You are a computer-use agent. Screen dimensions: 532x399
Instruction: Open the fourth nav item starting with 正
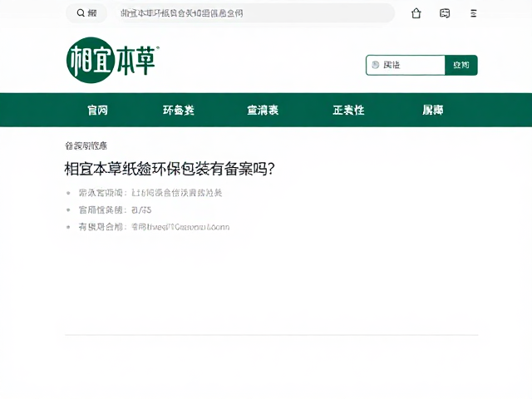click(348, 111)
